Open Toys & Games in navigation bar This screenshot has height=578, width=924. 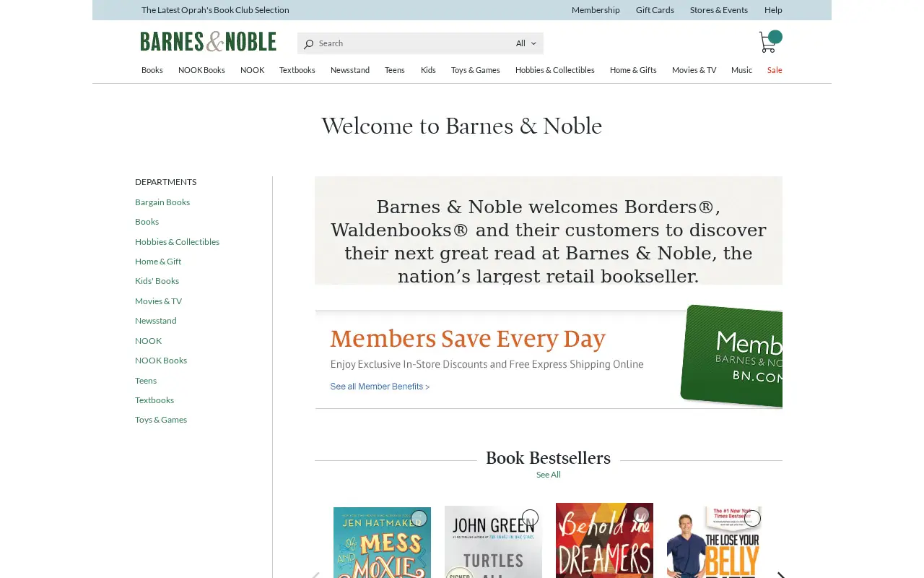click(476, 70)
